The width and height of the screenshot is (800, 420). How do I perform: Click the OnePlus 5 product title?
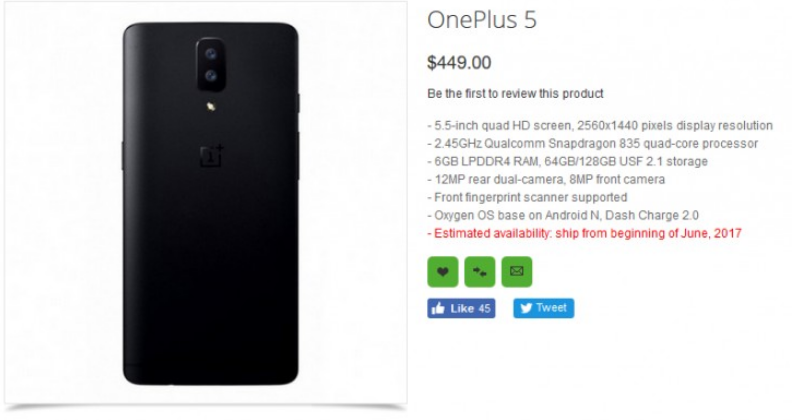[x=482, y=20]
